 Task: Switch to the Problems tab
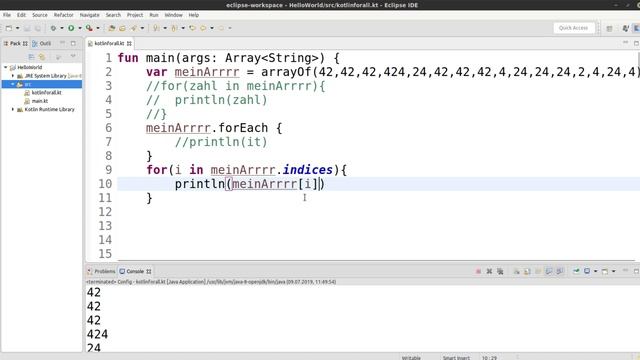(x=101, y=271)
